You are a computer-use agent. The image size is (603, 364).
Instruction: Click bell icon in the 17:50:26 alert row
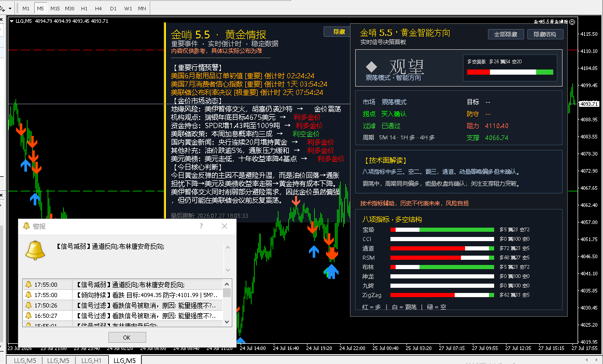[29, 305]
